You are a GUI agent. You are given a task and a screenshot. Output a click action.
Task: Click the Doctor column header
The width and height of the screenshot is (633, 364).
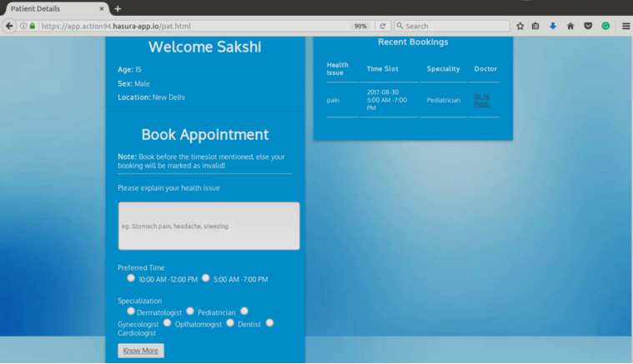point(485,69)
